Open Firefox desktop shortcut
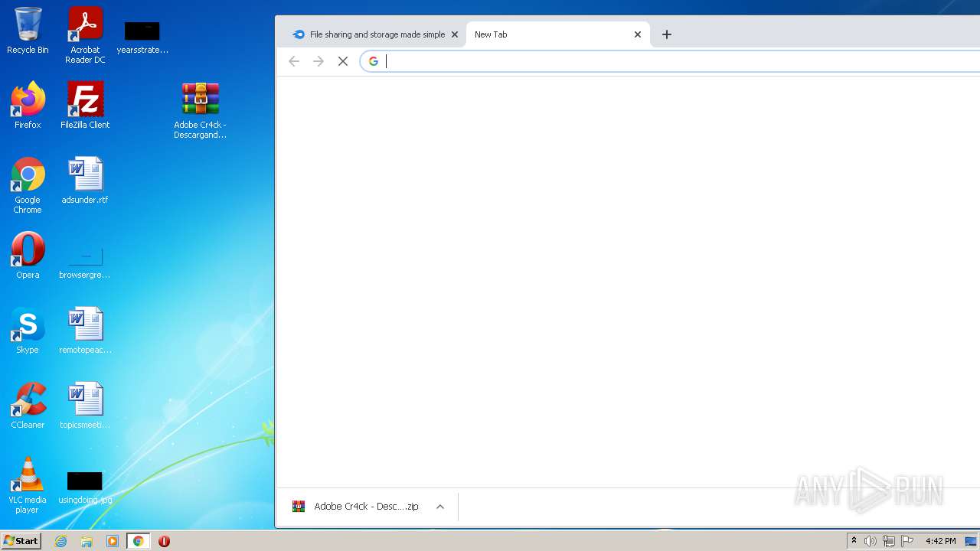This screenshot has height=551, width=980. [28, 106]
